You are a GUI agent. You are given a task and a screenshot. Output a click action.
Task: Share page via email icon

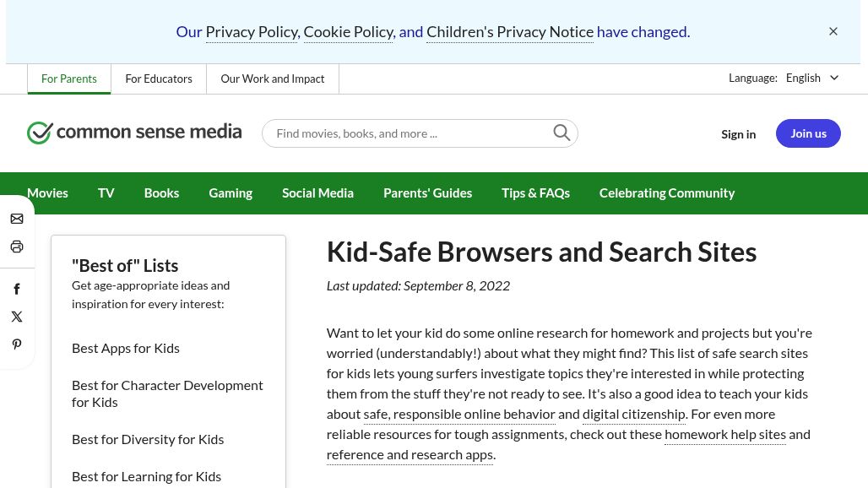[17, 219]
